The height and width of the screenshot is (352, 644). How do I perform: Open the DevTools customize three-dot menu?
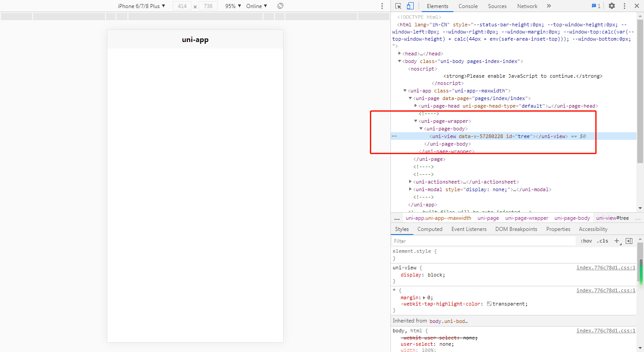625,6
